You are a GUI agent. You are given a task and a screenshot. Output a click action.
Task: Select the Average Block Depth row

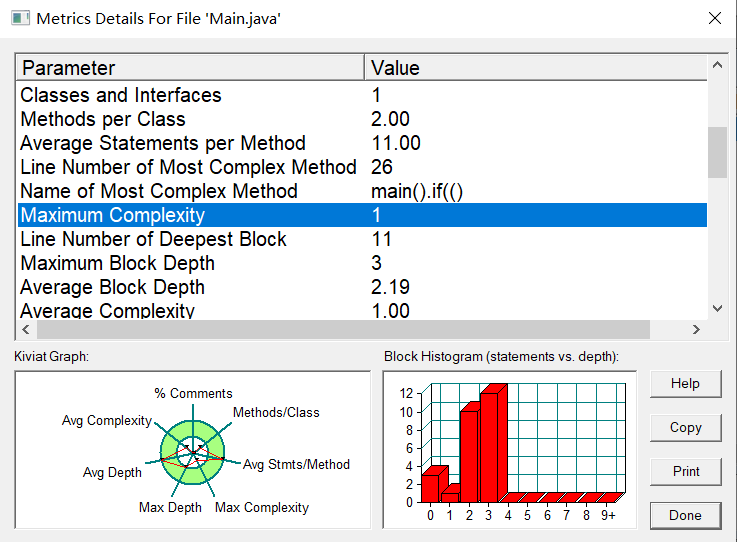(362, 287)
